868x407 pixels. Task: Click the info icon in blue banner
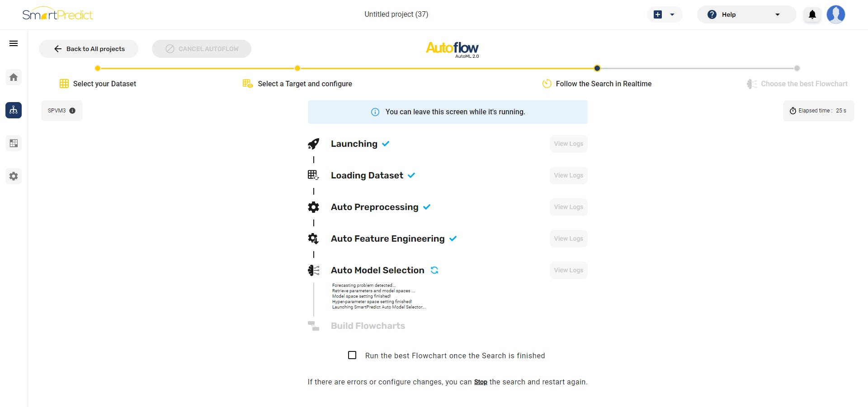(375, 112)
